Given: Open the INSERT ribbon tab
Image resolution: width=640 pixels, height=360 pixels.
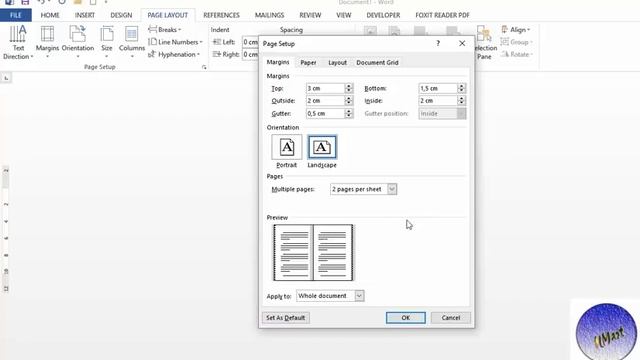Looking at the screenshot, I should pyautogui.click(x=84, y=15).
